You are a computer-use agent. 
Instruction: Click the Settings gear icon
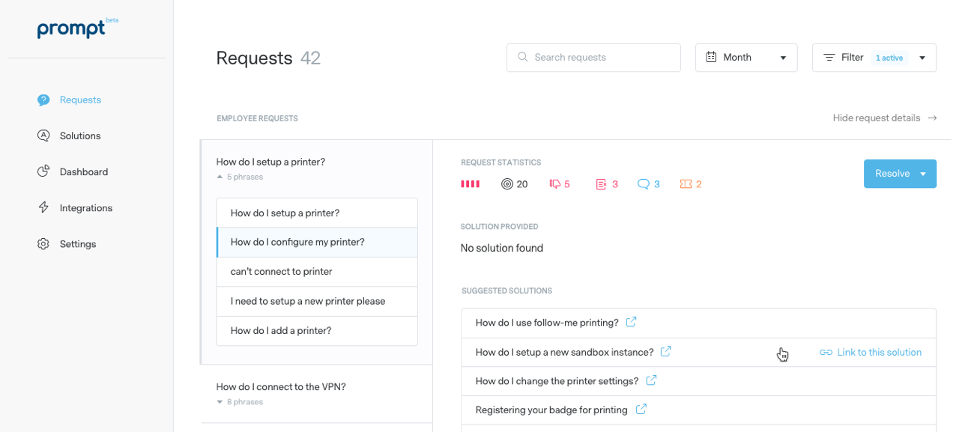(x=43, y=244)
